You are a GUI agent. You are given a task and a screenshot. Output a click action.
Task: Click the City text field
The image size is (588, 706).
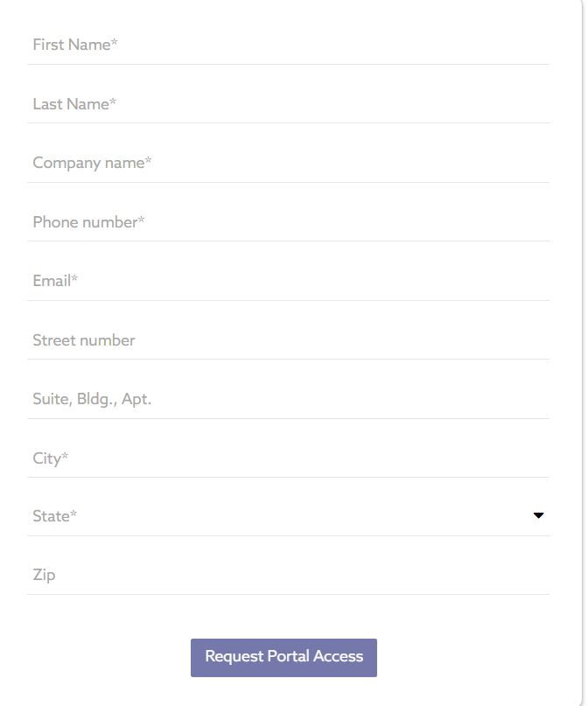coord(288,458)
